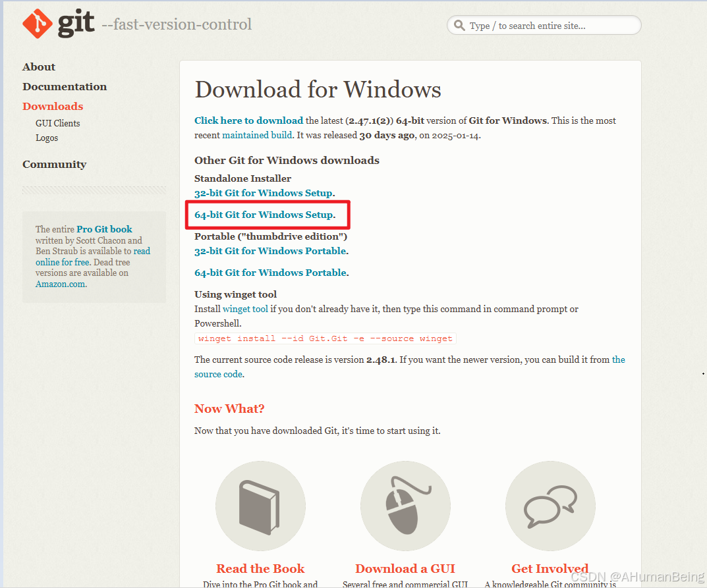707x588 pixels.
Task: Click 'Click here to download' link
Action: click(x=249, y=120)
